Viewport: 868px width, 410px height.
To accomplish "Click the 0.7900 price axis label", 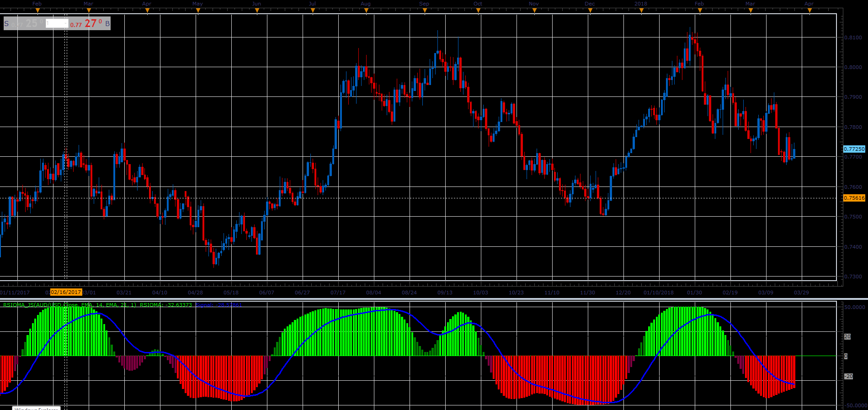I will tap(853, 97).
